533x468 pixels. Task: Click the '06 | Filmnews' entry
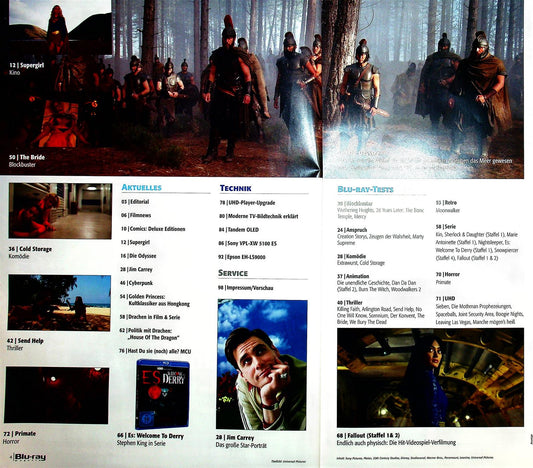[x=136, y=215]
